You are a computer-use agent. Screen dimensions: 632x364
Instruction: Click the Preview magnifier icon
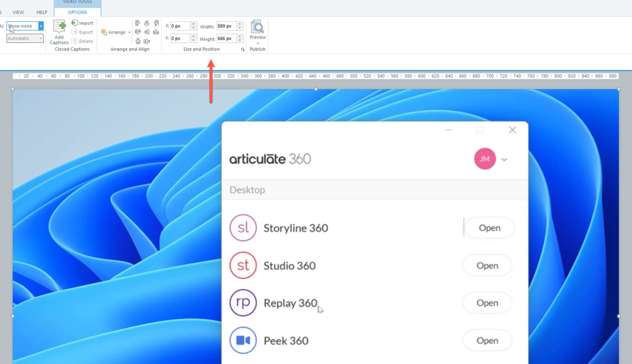pyautogui.click(x=257, y=27)
